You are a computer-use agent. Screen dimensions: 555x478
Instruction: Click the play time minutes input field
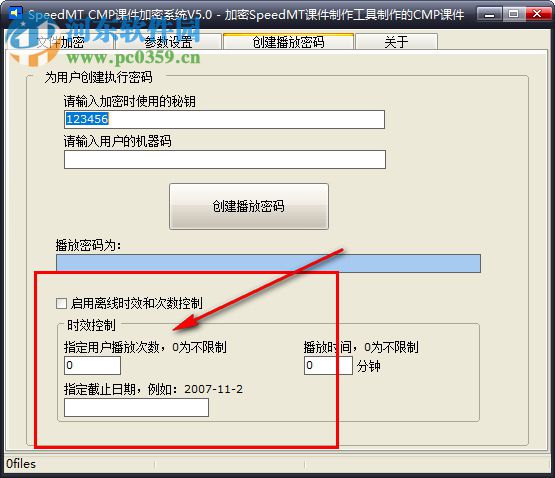328,365
